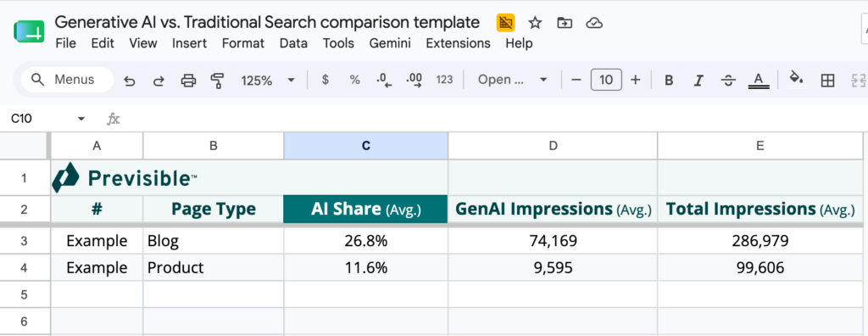Open the font family dropdown
The width and height of the screenshot is (868, 336).
click(513, 80)
